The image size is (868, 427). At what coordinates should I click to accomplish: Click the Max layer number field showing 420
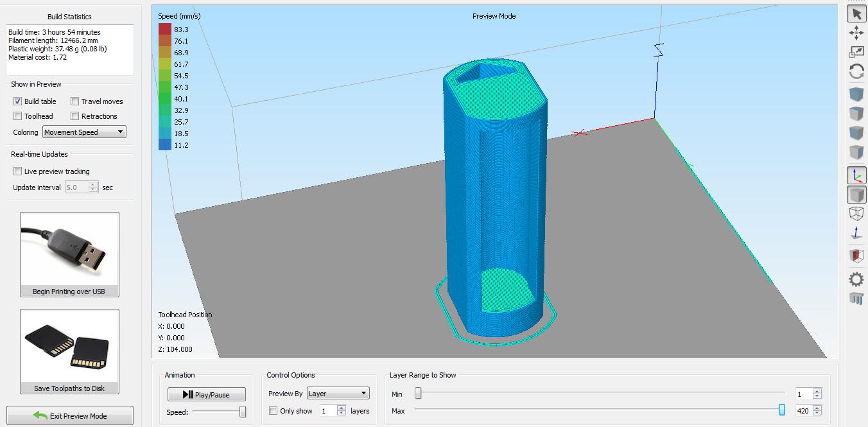pyautogui.click(x=804, y=411)
